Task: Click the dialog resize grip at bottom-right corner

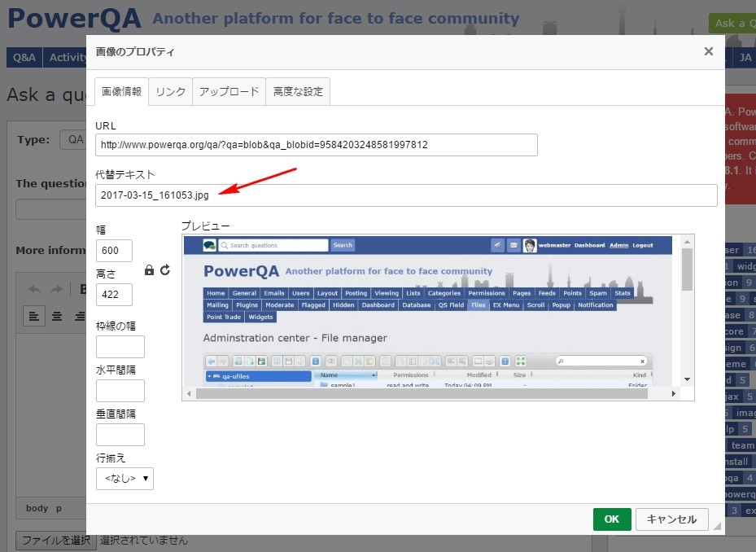Action: [718, 528]
